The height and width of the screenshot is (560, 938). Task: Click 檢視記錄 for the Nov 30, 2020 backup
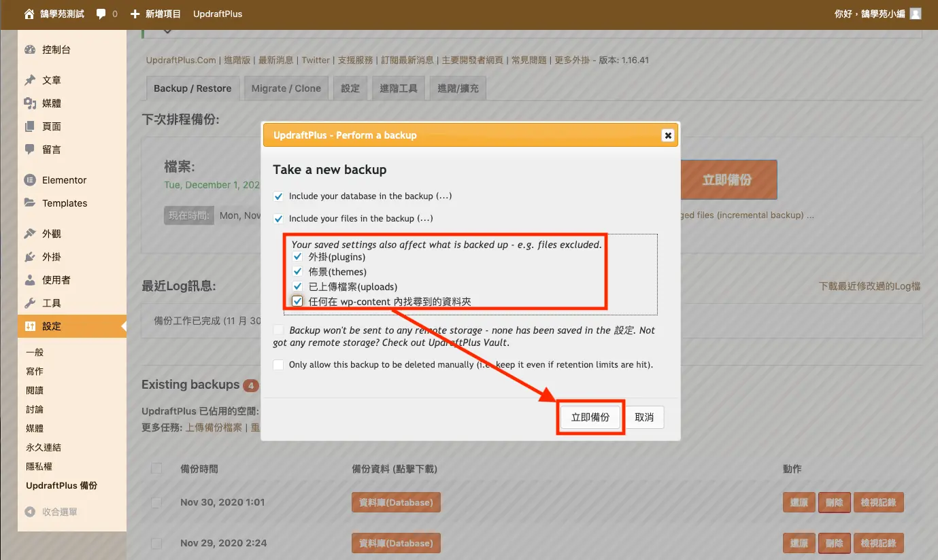(878, 503)
